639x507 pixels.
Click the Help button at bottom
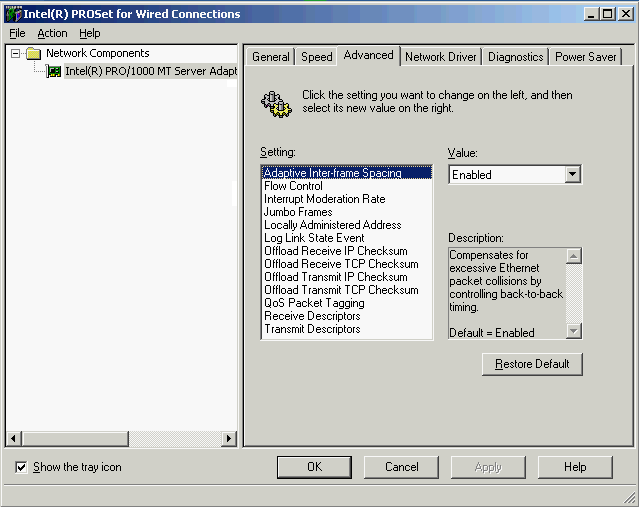pos(575,467)
